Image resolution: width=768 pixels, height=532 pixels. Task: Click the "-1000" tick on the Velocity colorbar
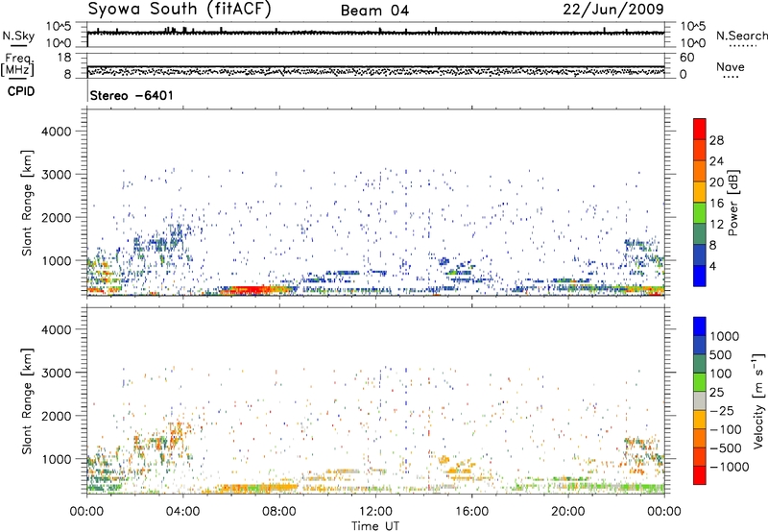[x=729, y=467]
